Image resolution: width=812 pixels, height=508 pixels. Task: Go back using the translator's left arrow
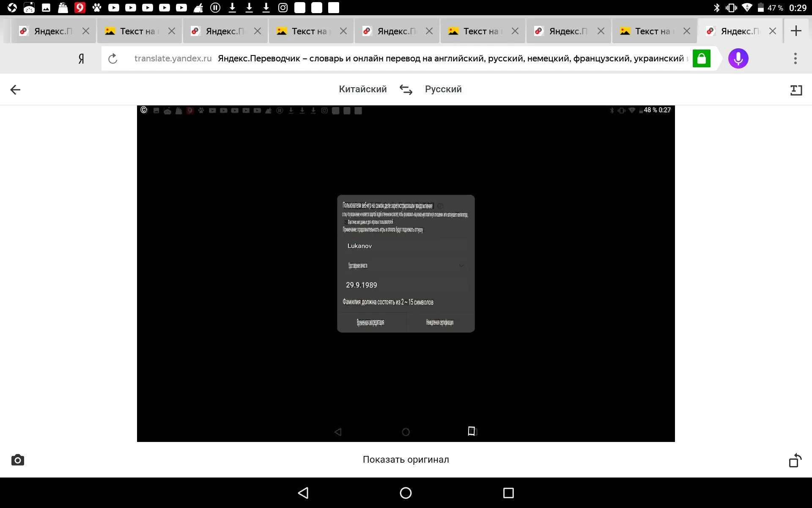[15, 89]
